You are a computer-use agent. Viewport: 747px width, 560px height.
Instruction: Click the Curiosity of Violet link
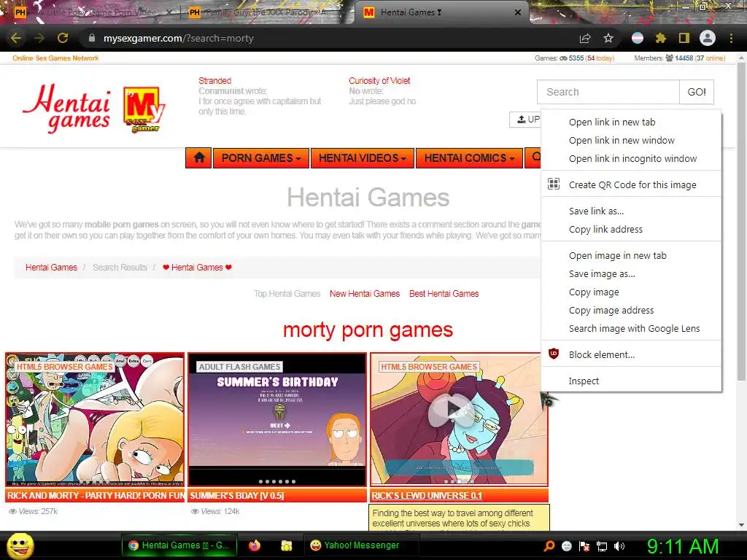tap(379, 80)
